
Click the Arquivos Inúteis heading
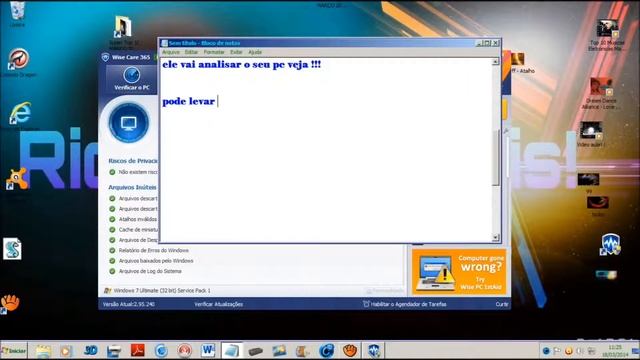click(x=132, y=187)
